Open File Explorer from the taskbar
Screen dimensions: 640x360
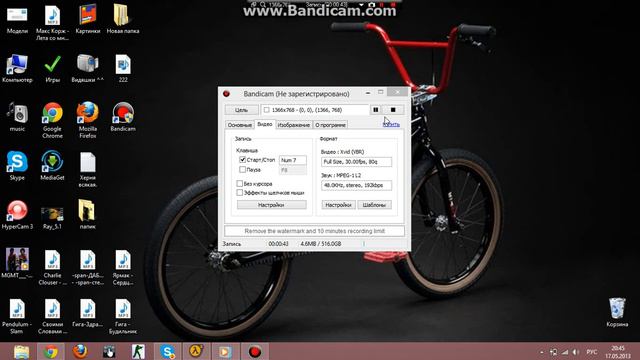(22, 351)
